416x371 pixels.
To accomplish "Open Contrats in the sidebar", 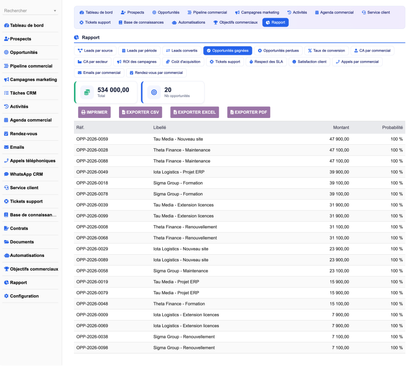I will coord(16,228).
